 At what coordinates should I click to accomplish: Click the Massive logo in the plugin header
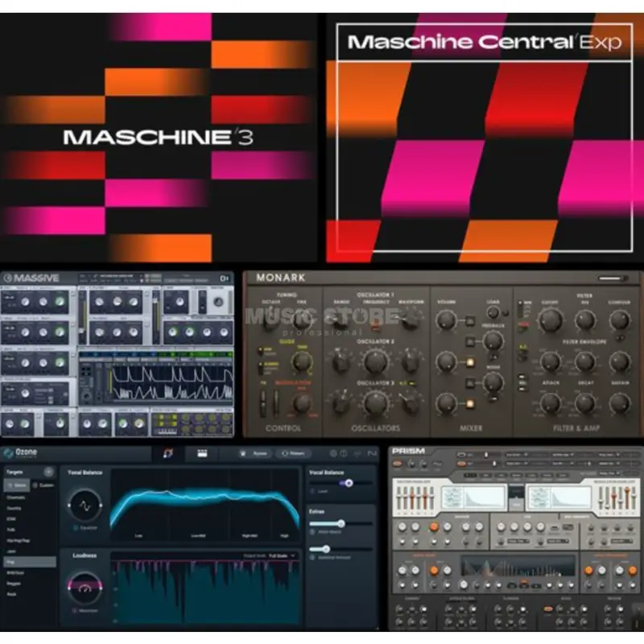point(36,276)
